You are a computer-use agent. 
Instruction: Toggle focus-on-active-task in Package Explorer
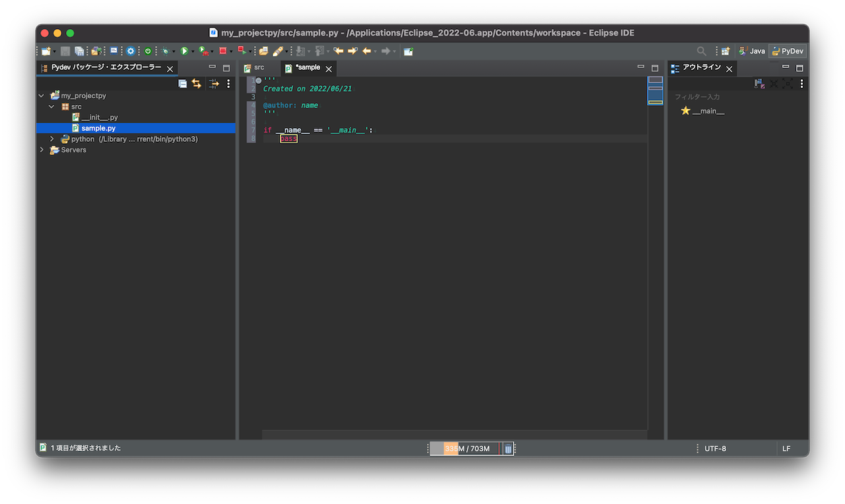click(215, 83)
